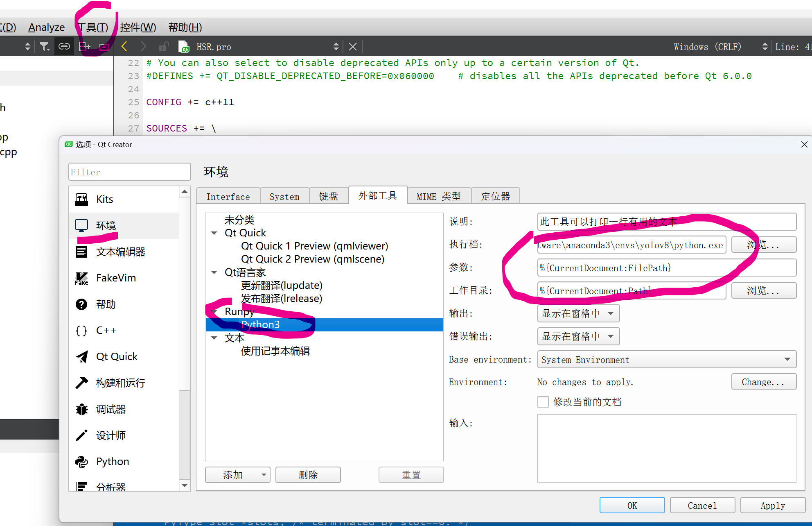The image size is (812, 526).
Task: Collapse the 文本 tree group
Action: (x=214, y=338)
